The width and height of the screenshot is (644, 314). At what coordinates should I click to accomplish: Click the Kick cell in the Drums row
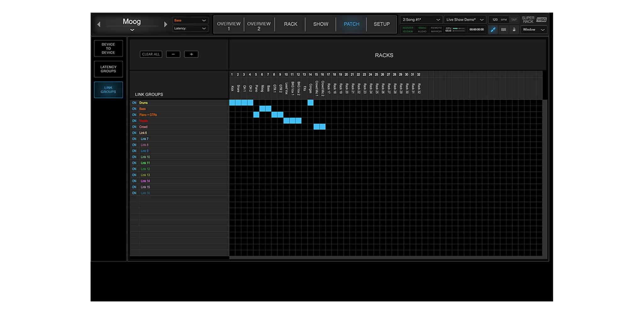point(232,103)
